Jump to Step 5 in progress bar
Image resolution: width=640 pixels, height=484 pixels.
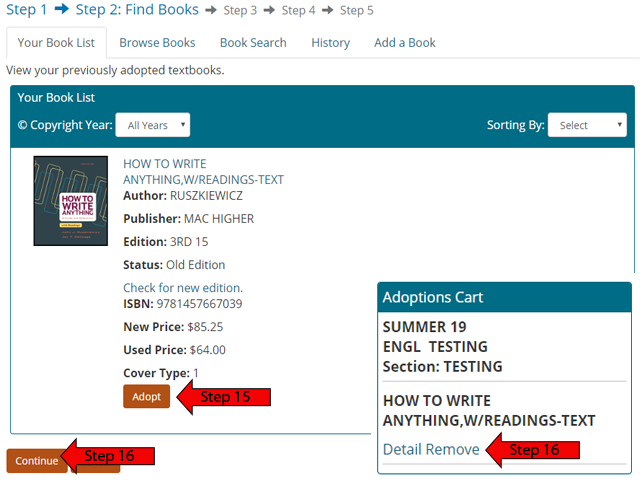357,10
